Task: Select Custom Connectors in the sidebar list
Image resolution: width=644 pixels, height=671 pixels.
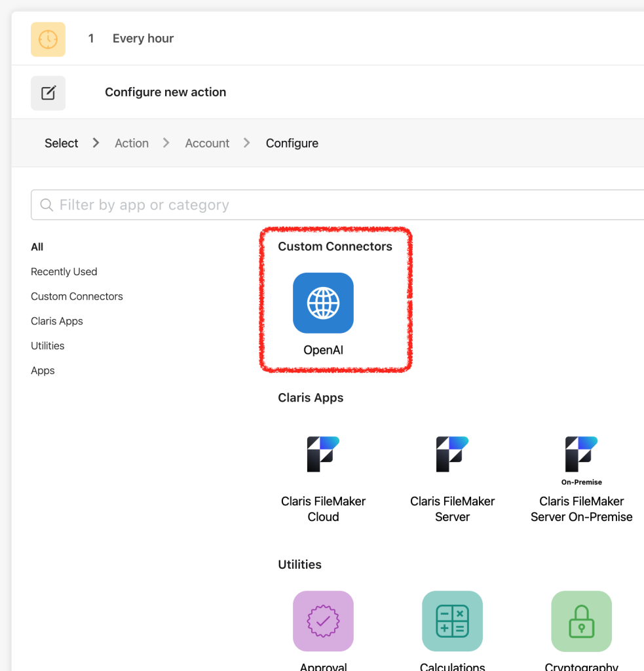Action: tap(77, 297)
